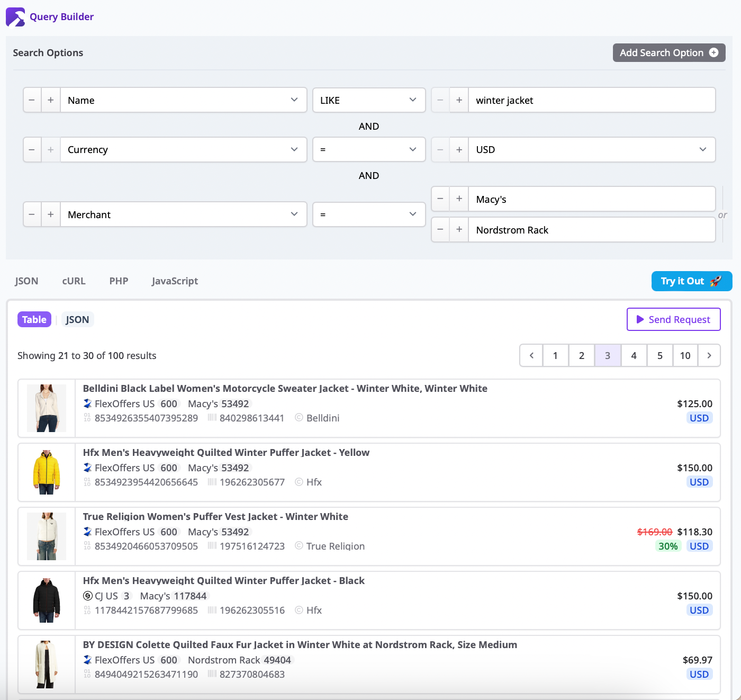Click the Try it Out button
Viewport: 741px width, 700px height.
692,281
